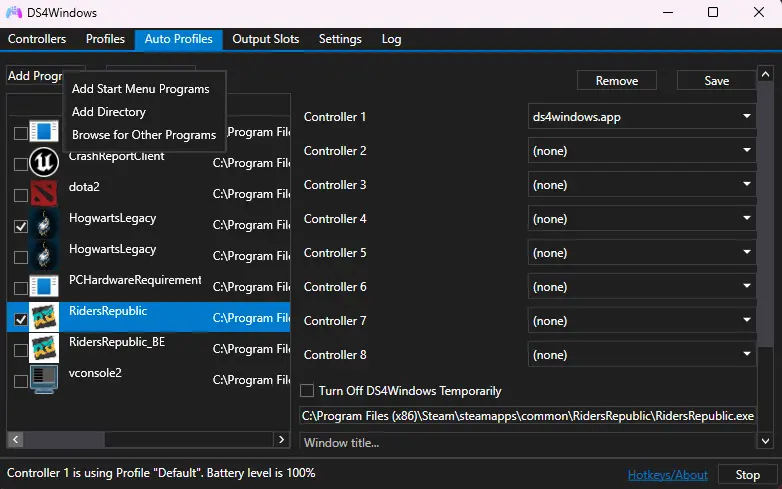Open the Output Slots tab

[x=265, y=39]
